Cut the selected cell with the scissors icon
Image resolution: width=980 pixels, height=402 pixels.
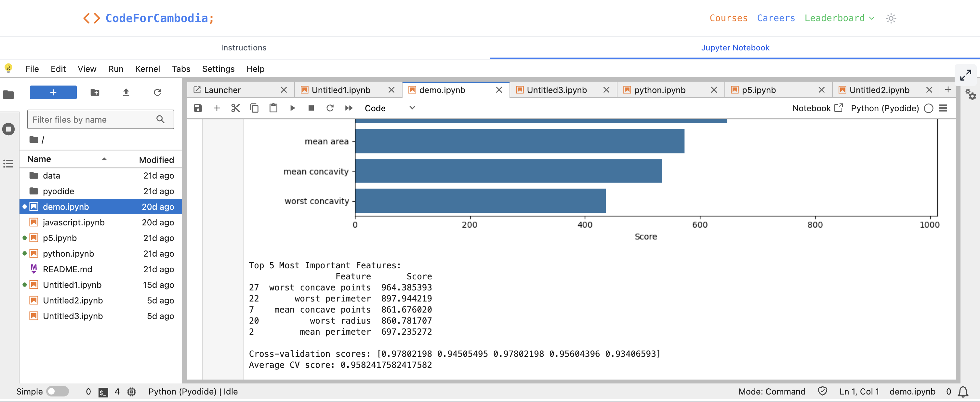pyautogui.click(x=235, y=108)
